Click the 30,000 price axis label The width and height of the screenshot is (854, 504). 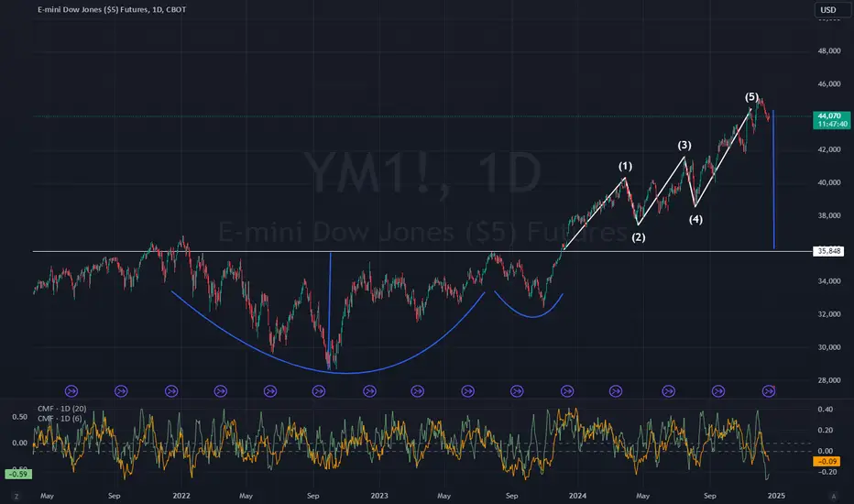[829, 347]
